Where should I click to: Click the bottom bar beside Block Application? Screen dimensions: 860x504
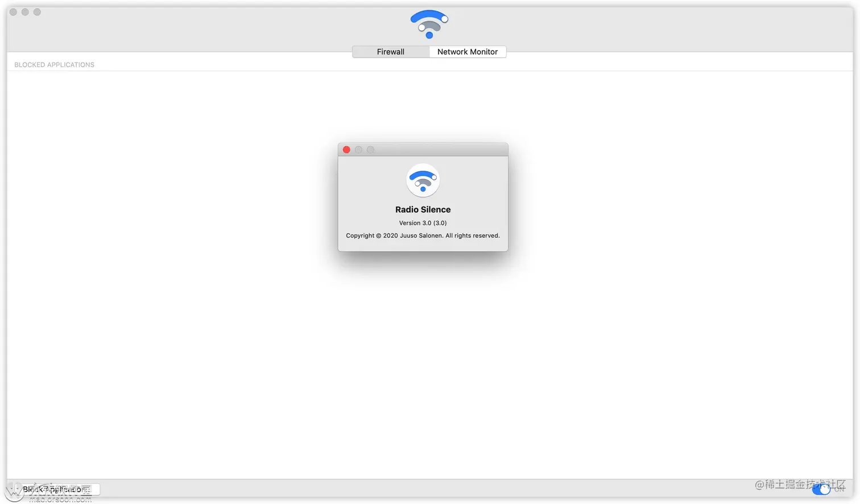pos(427,489)
